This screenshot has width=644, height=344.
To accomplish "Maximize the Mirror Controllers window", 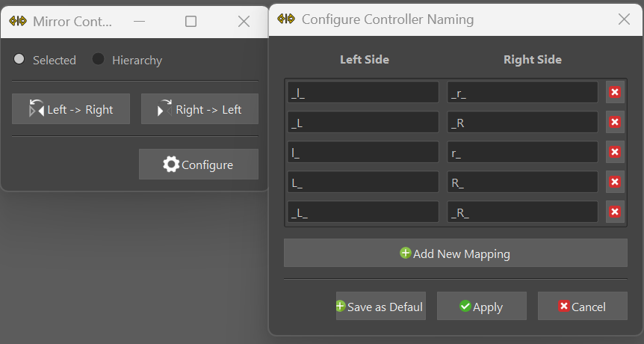I will [191, 22].
